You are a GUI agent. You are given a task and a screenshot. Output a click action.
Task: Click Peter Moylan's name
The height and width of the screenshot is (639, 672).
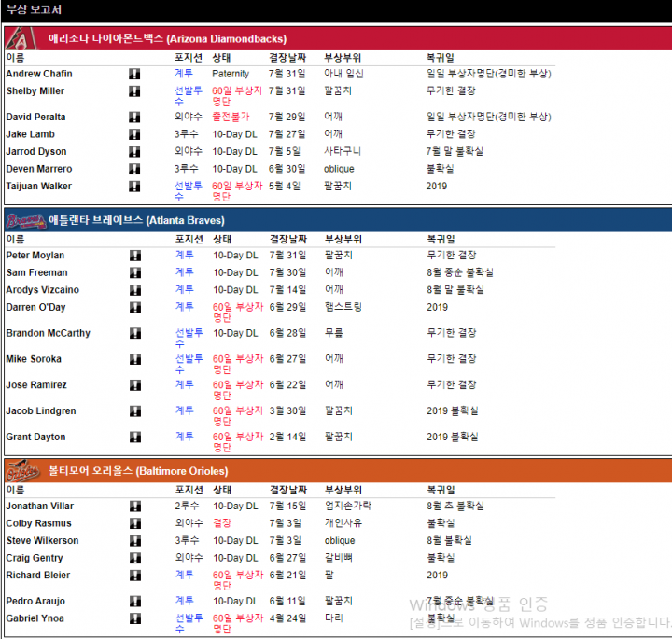(35, 256)
